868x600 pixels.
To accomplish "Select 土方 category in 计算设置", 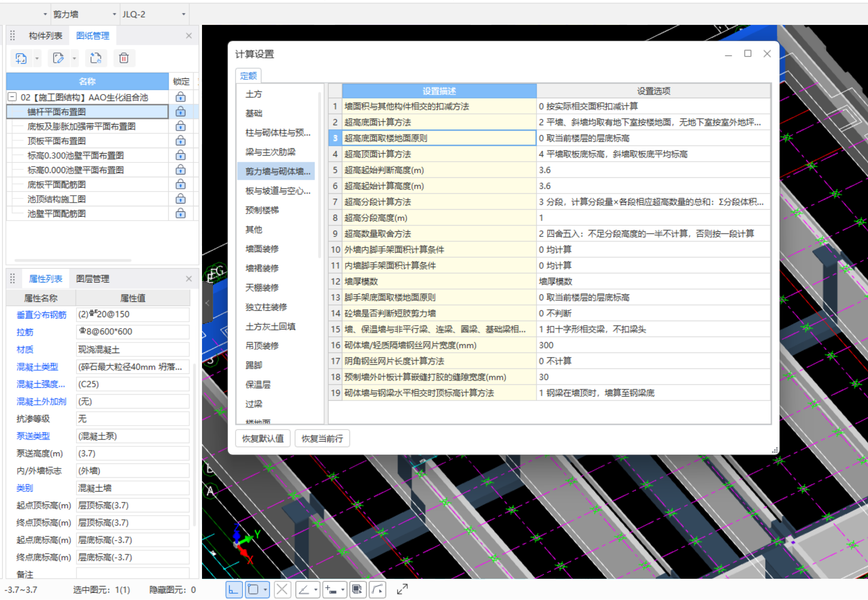I will click(x=254, y=94).
